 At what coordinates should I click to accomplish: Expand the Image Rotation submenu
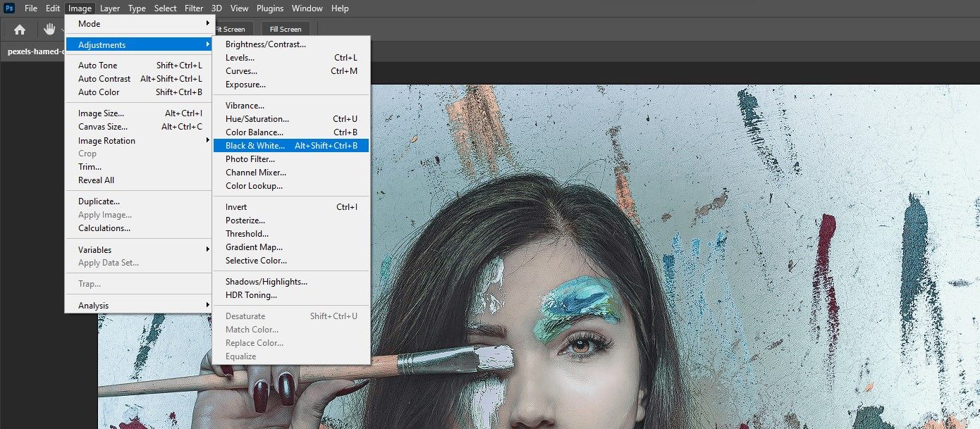tap(139, 141)
